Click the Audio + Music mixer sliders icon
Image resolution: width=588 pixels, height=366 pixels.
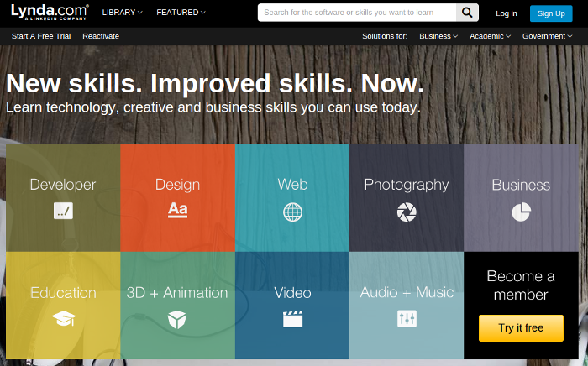tap(407, 319)
